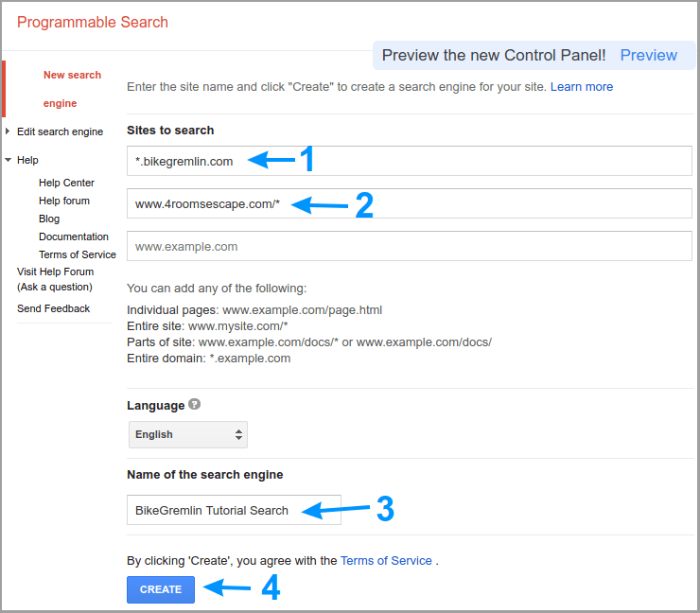The width and height of the screenshot is (700, 613).
Task: Collapse the Help section arrow
Action: tap(8, 160)
